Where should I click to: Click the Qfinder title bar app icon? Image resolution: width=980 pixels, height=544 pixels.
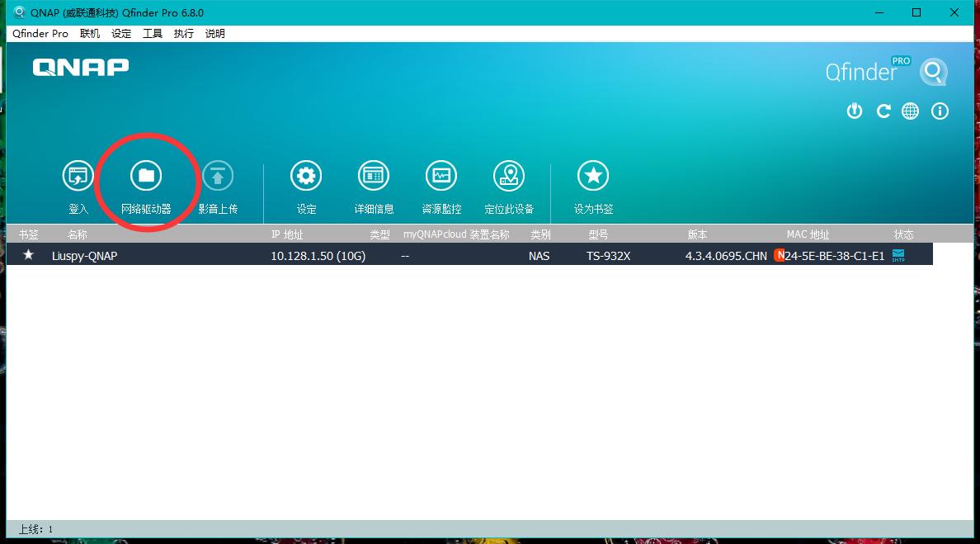click(19, 12)
